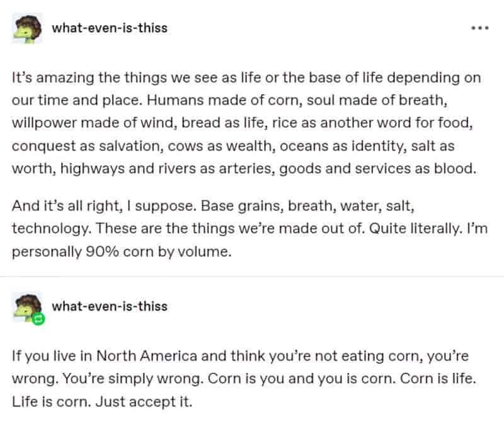Click the line starting "willpower made of wind"
The height and width of the screenshot is (434, 504).
(243, 123)
